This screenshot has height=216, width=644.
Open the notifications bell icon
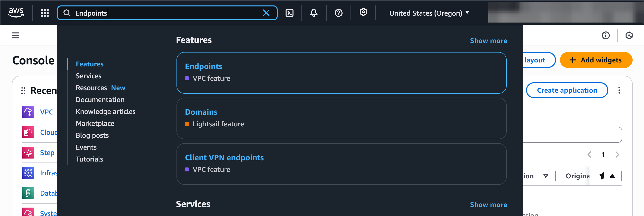[314, 13]
